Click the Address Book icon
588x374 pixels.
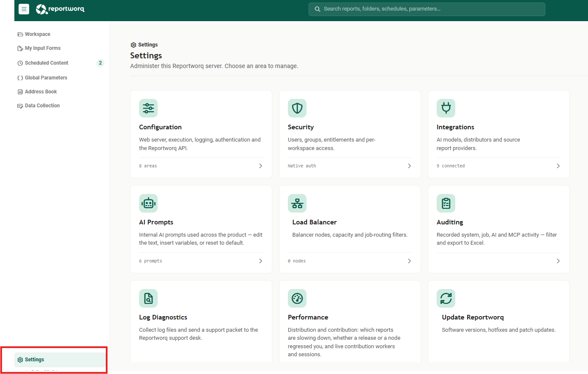point(20,92)
